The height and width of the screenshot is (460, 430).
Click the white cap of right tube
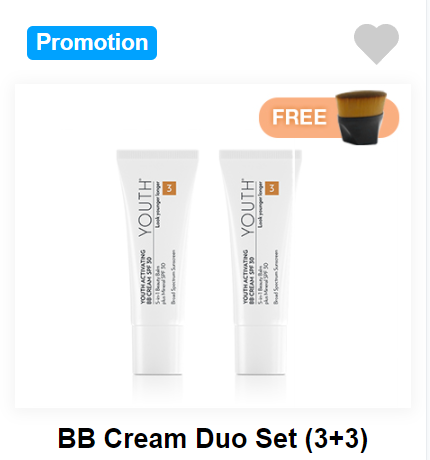tap(260, 350)
